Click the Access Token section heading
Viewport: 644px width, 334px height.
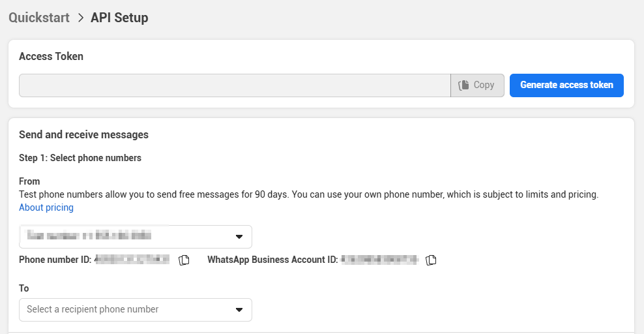pos(51,56)
